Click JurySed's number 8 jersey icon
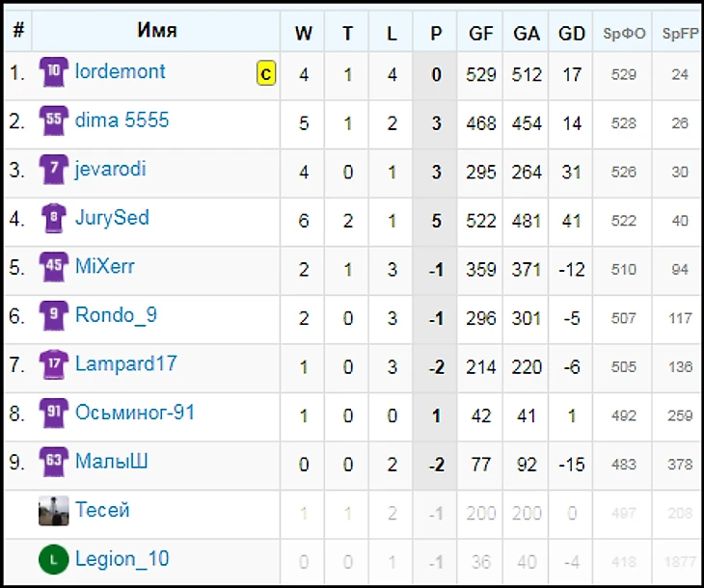This screenshot has height=588, width=704. click(x=54, y=218)
